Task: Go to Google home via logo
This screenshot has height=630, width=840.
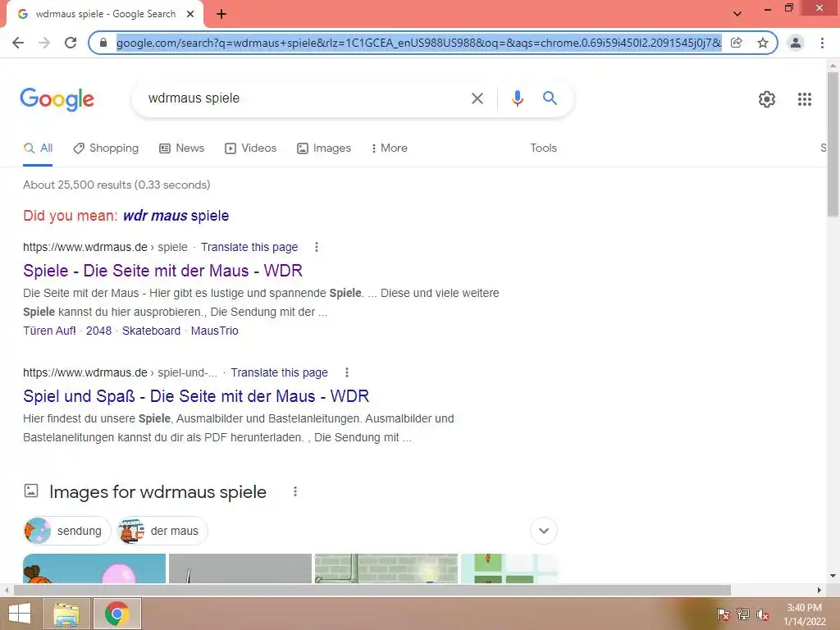Action: 57,99
